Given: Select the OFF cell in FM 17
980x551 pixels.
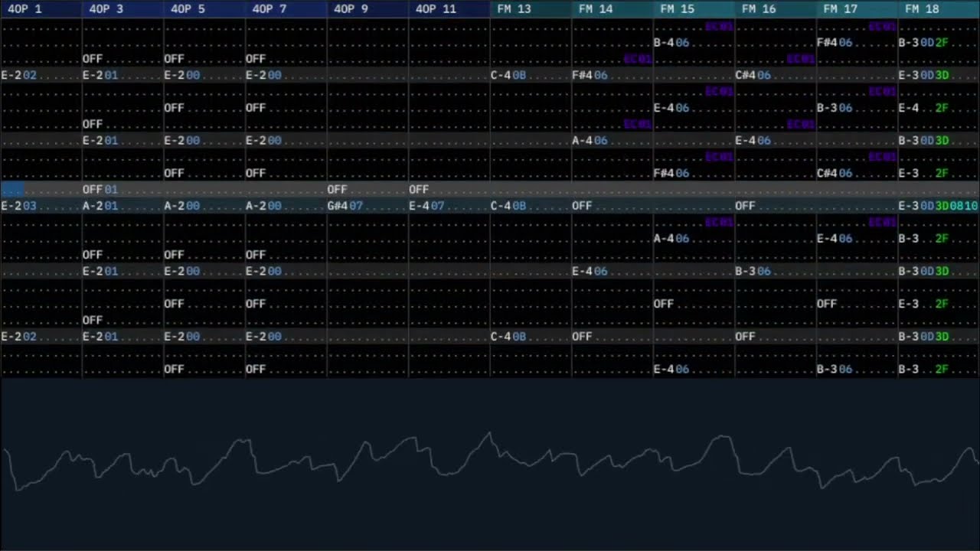Looking at the screenshot, I should (x=827, y=304).
